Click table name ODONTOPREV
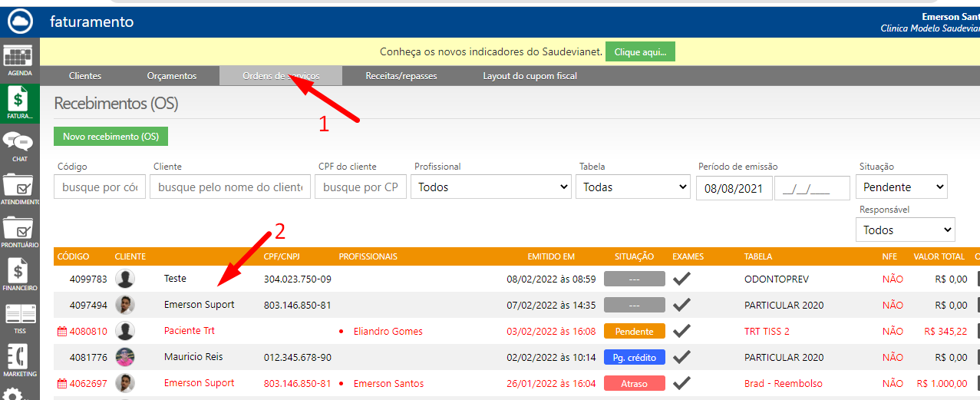 coord(777,279)
